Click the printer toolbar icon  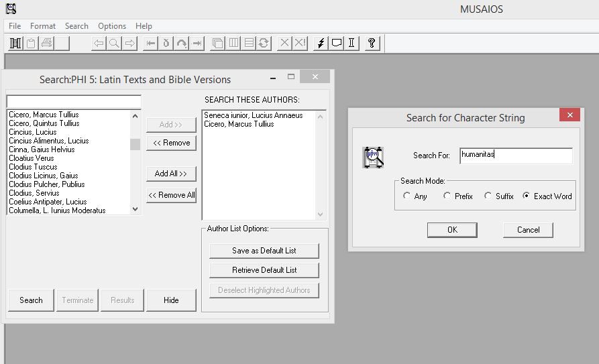[46, 44]
